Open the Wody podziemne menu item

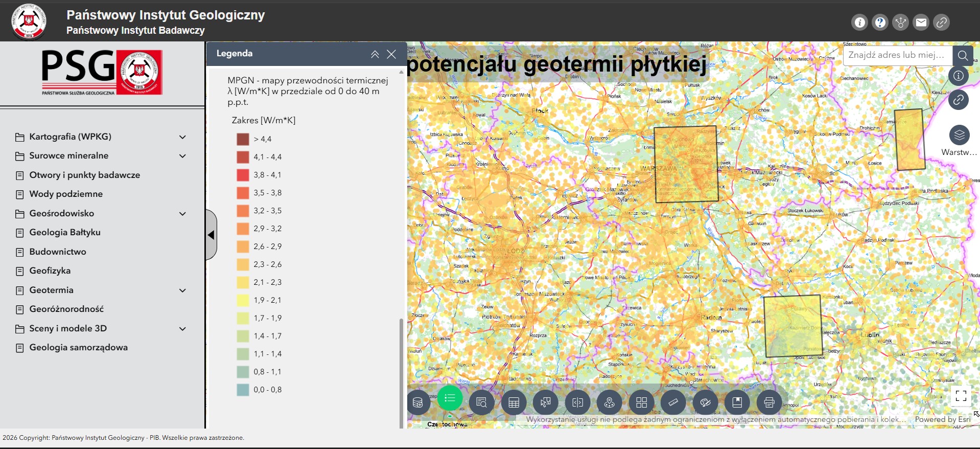pos(66,194)
